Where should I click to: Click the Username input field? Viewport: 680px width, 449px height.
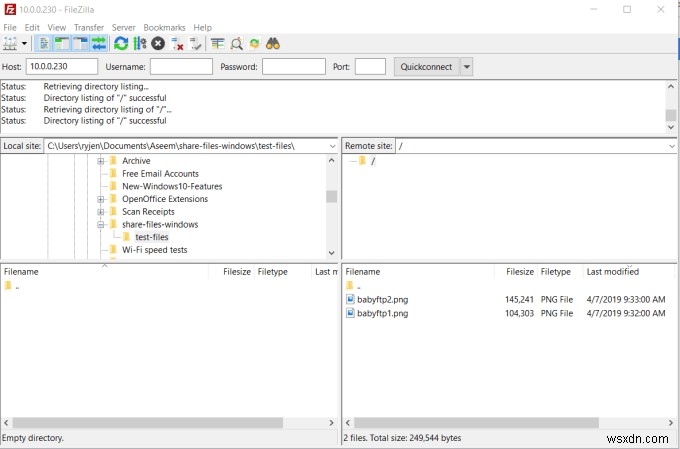click(x=181, y=66)
